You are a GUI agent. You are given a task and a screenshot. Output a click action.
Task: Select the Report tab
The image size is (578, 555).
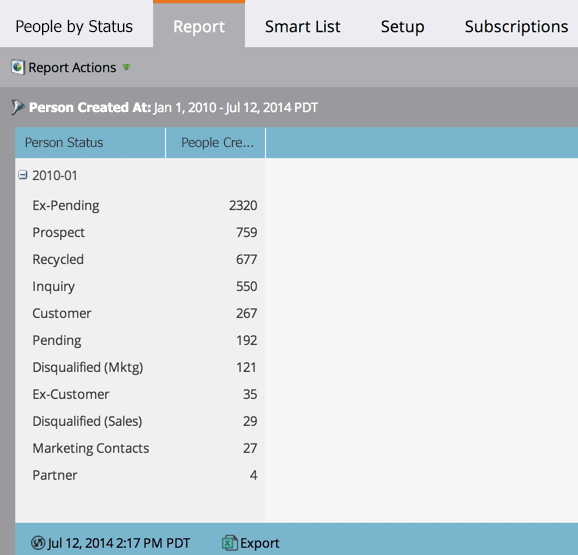pos(199,25)
